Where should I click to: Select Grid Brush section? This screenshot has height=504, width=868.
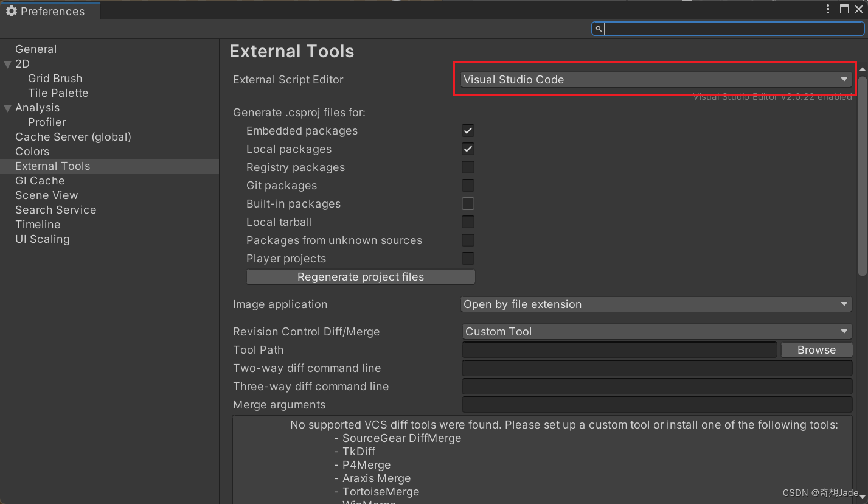[55, 79]
